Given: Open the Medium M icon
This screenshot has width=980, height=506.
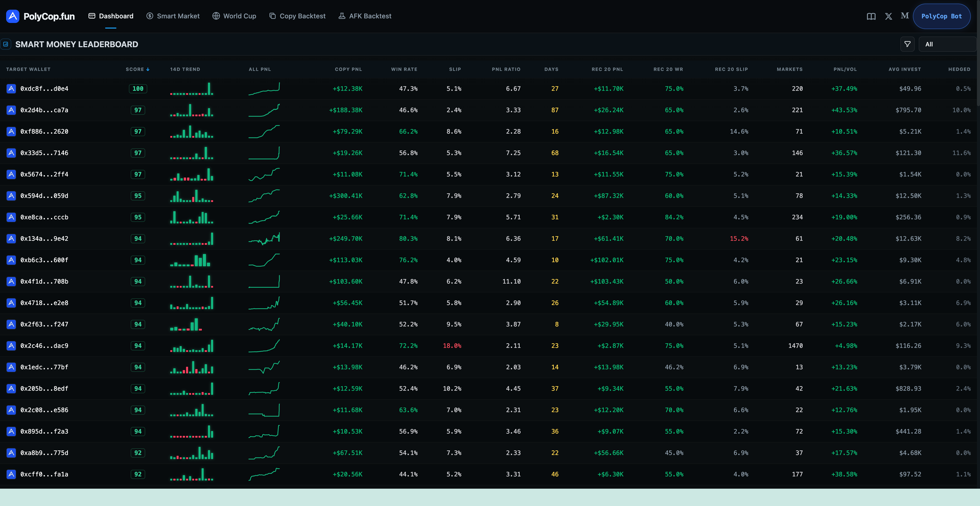Looking at the screenshot, I should point(905,16).
